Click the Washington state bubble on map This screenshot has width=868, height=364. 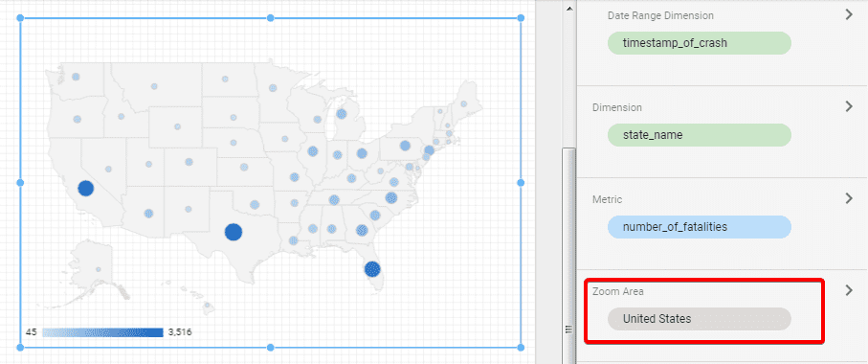[76, 77]
